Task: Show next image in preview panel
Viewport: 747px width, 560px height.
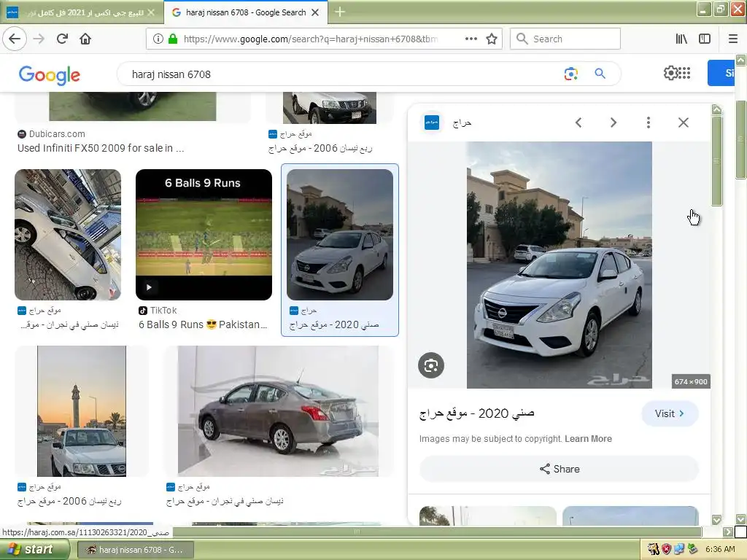Action: [x=613, y=122]
